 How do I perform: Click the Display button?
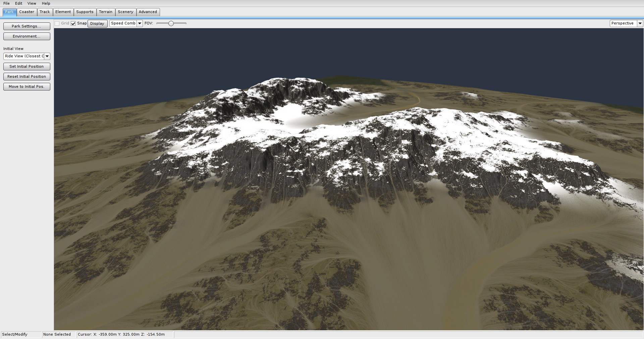97,23
